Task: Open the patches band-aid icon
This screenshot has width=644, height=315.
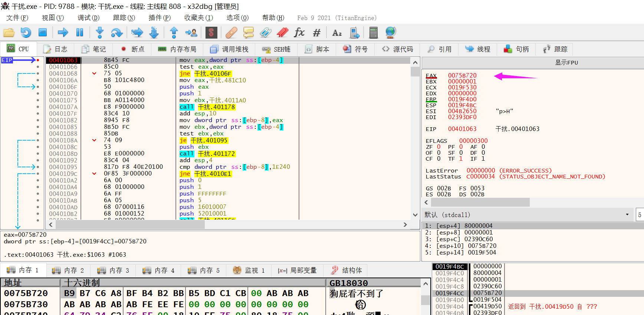Action: 231,33
